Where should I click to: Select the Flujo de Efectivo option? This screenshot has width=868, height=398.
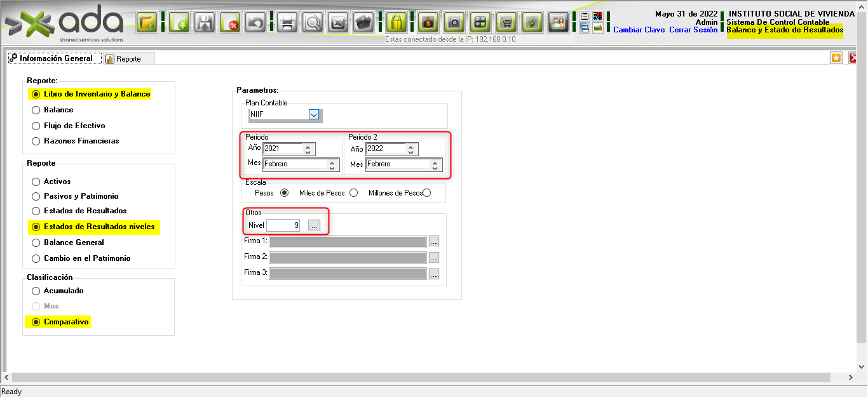[36, 126]
